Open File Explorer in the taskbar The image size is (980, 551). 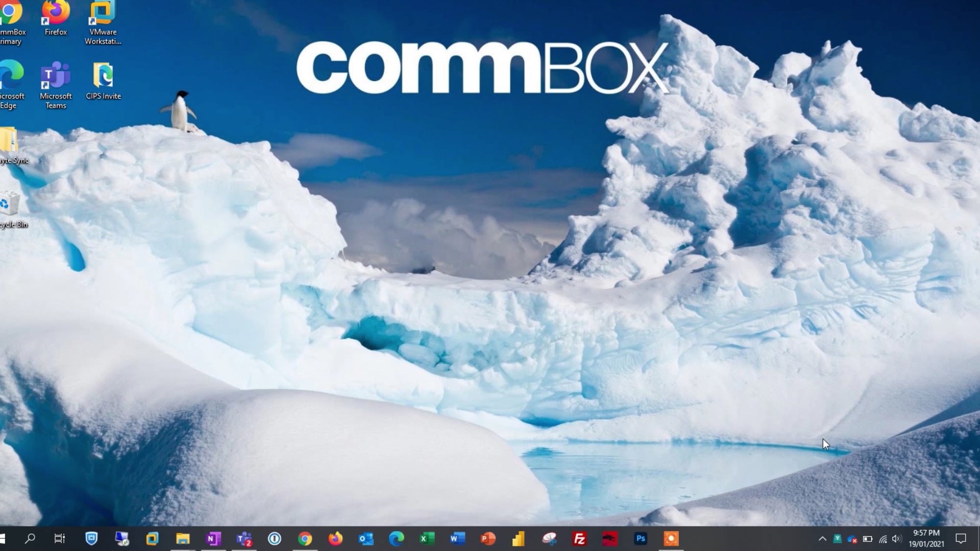183,538
